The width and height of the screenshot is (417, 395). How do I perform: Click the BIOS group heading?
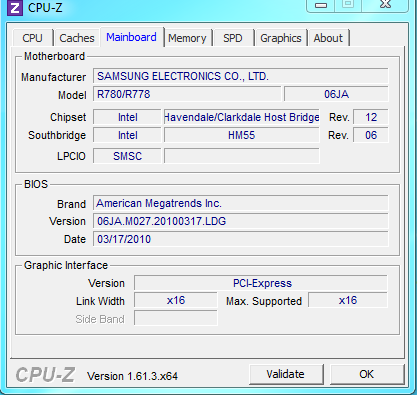point(36,184)
